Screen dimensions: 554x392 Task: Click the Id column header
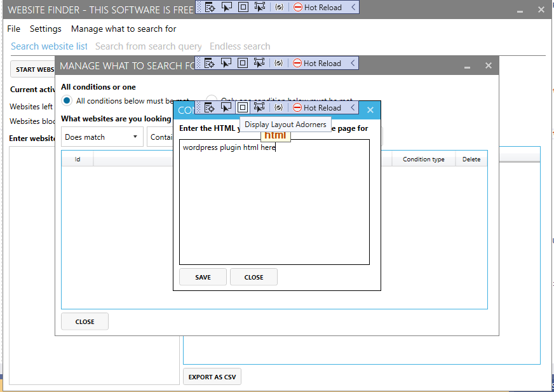[x=78, y=159]
